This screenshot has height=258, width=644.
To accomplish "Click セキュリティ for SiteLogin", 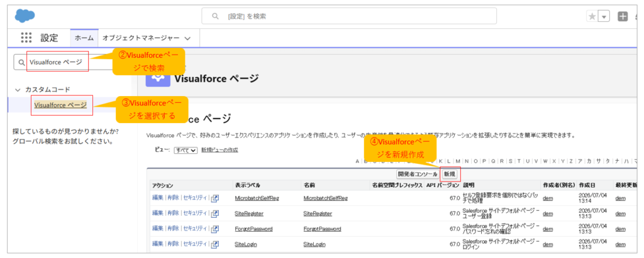I will point(195,244).
